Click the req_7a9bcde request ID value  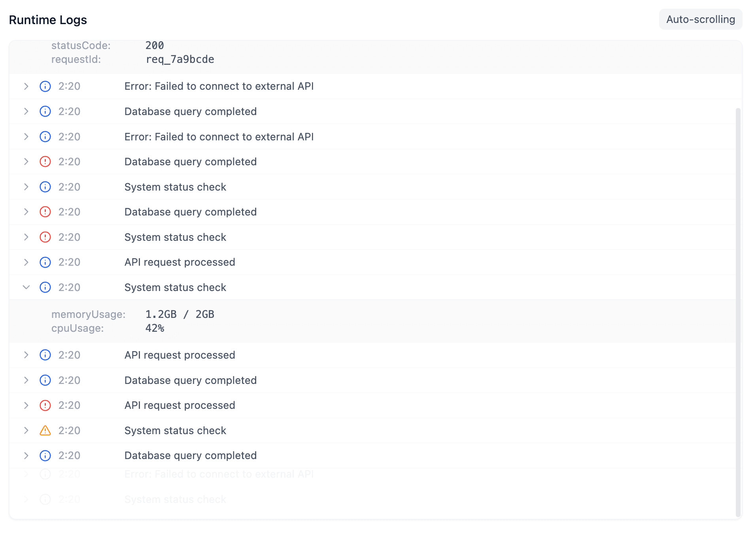[180, 59]
